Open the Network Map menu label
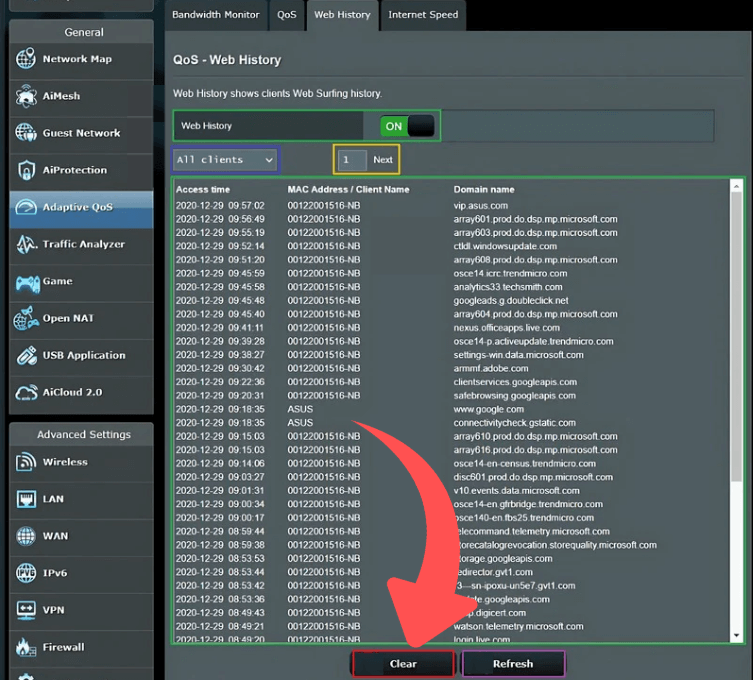 tap(77, 59)
